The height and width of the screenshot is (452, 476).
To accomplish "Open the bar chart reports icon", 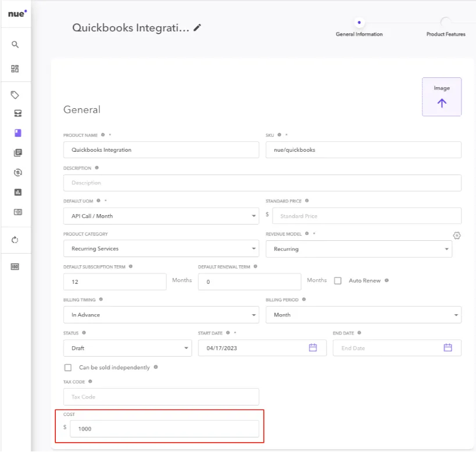I will pos(18,193).
